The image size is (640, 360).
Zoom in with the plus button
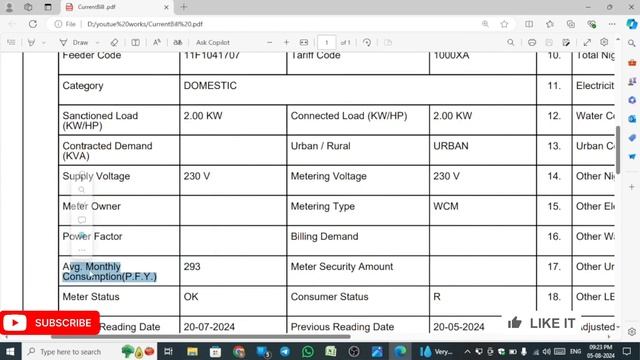[x=287, y=42]
